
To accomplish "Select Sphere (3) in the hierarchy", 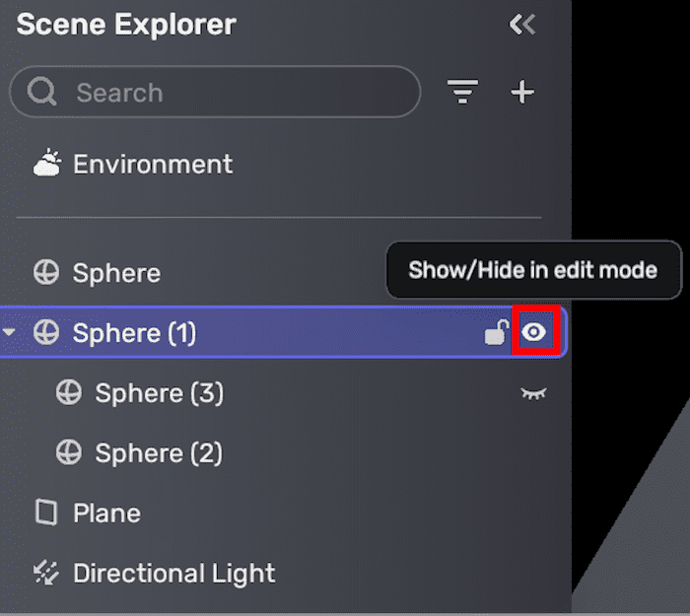I will click(159, 393).
